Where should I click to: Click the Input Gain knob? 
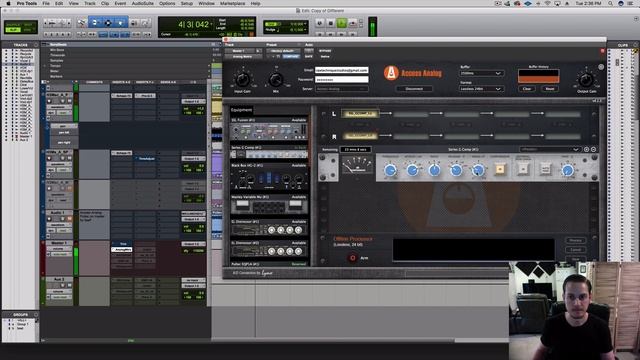243,79
